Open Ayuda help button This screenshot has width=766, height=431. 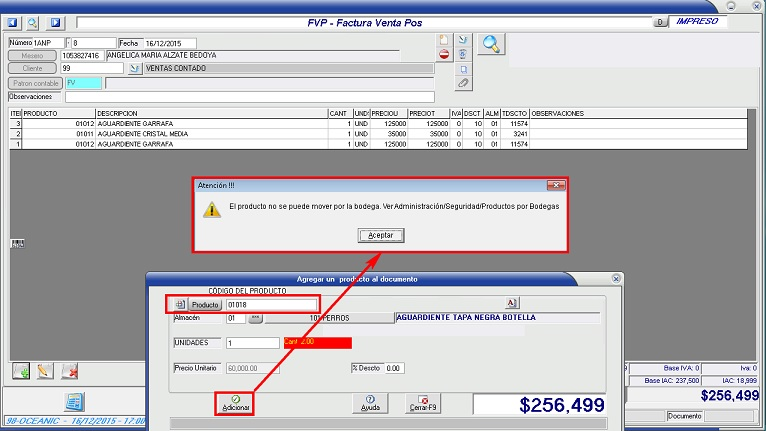pyautogui.click(x=370, y=403)
